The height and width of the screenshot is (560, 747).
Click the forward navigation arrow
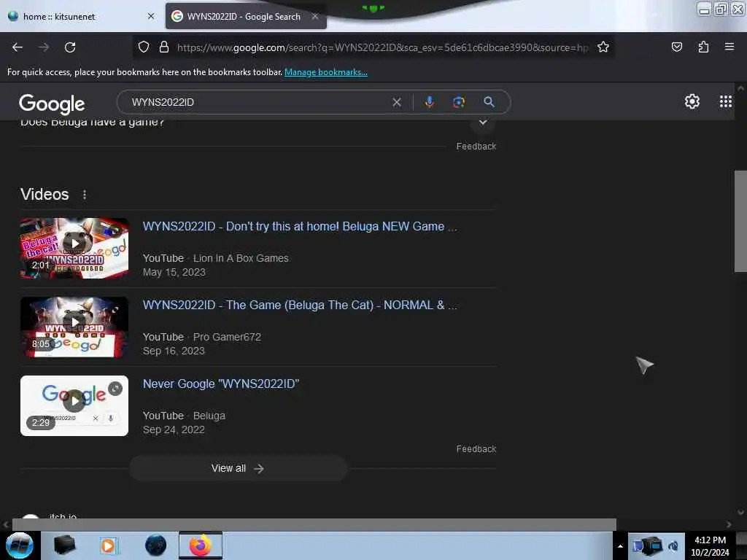[44, 47]
